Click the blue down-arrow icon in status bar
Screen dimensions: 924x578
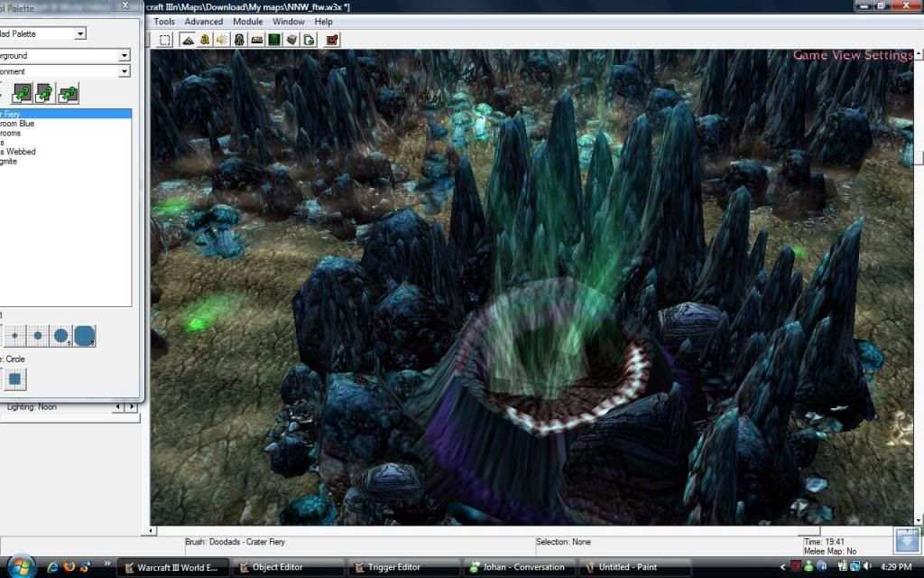point(907,541)
